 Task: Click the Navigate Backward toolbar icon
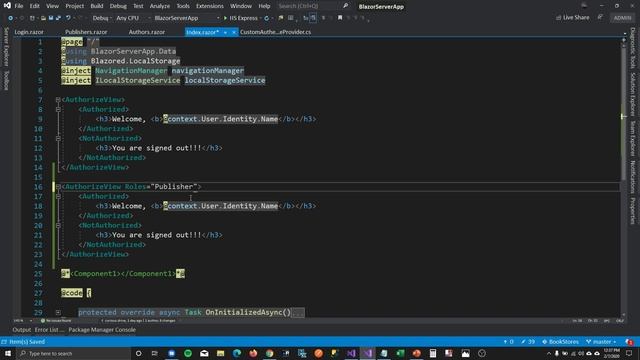pos(11,18)
